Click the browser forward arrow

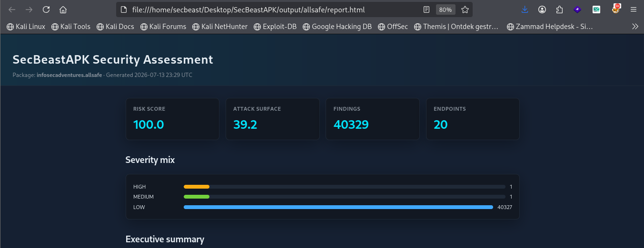pos(29,10)
